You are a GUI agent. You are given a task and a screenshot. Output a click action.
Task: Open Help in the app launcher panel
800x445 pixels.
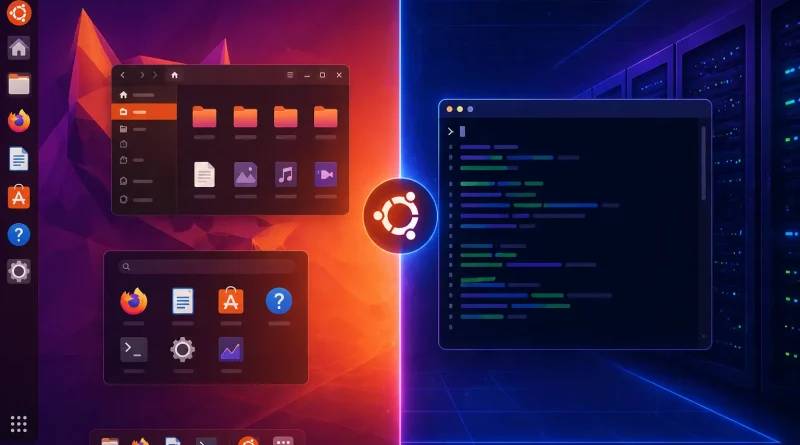point(279,301)
